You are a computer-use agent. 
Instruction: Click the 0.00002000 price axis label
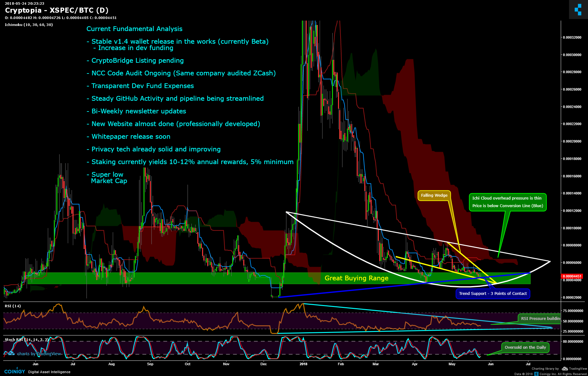572,297
